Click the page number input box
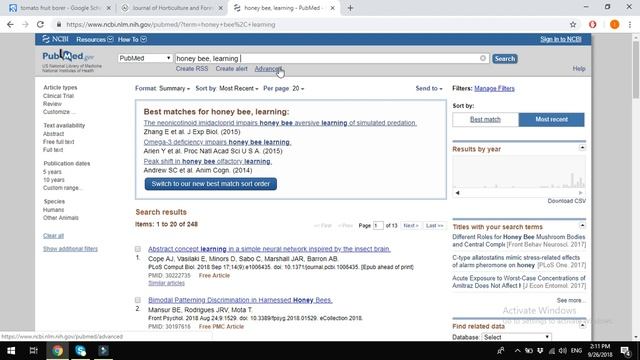 tap(378, 225)
